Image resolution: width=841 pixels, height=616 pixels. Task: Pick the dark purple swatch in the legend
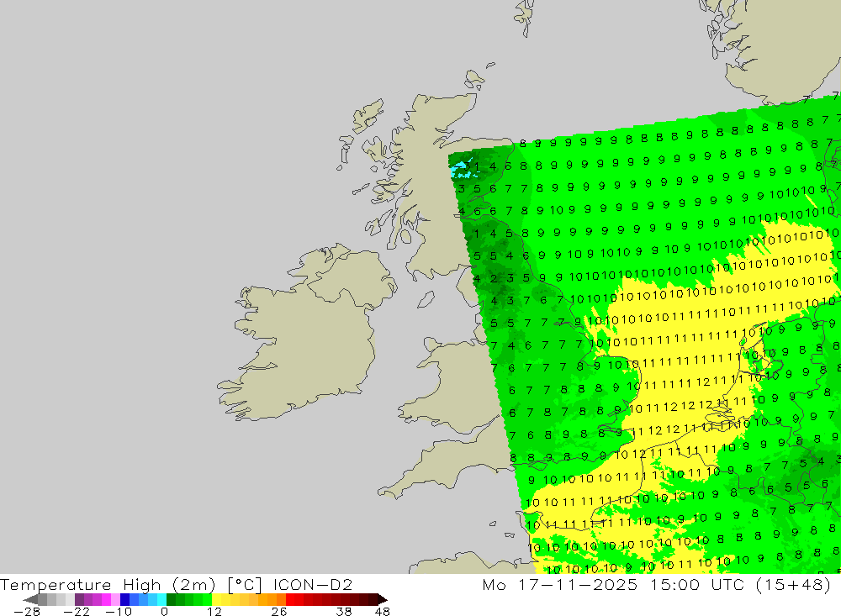click(79, 600)
